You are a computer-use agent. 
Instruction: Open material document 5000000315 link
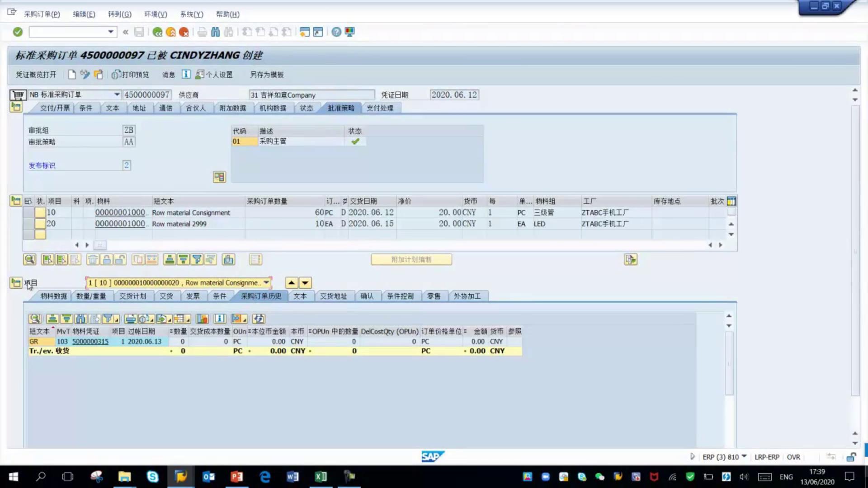[x=90, y=342]
